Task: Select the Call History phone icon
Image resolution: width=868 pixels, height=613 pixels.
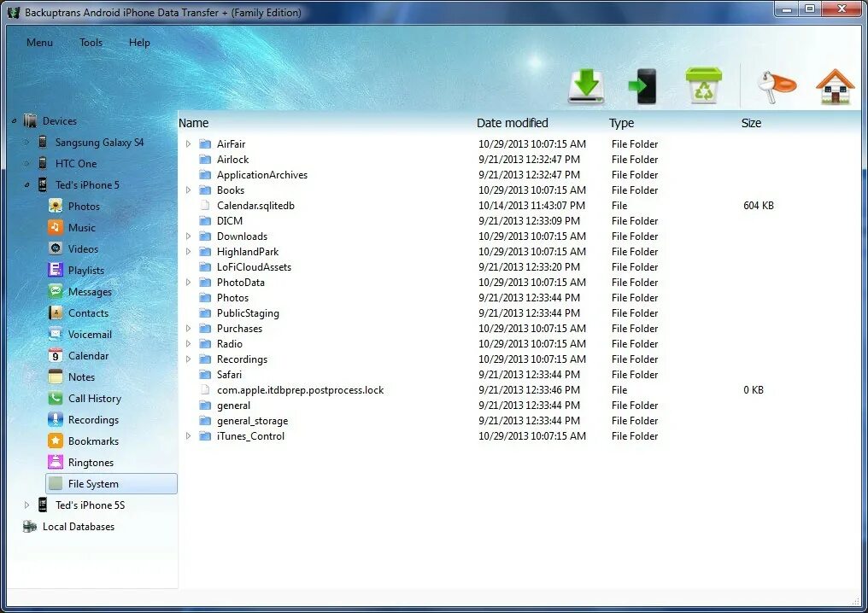Action: [56, 399]
